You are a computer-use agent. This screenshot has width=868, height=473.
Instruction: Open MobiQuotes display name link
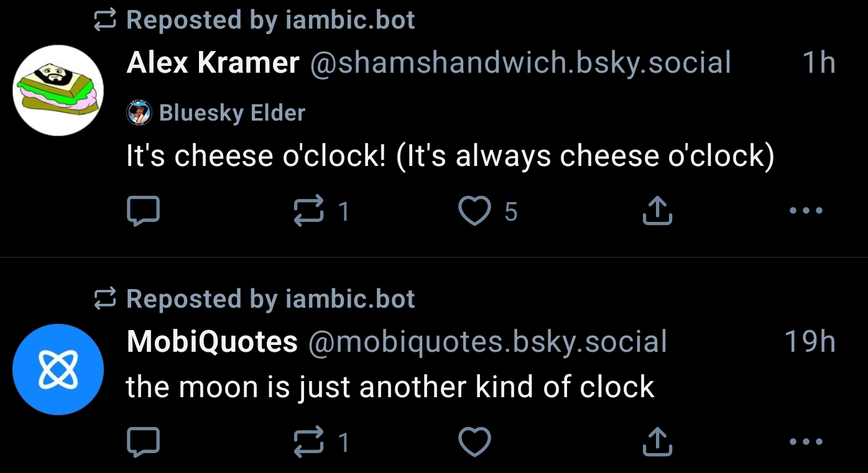click(x=212, y=342)
